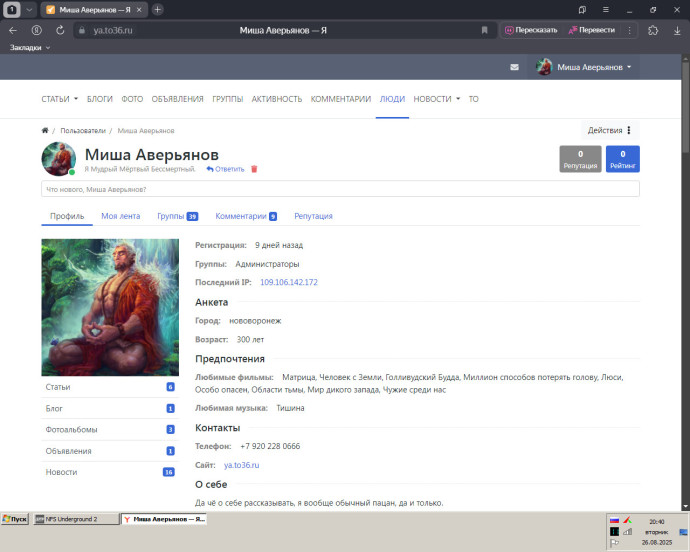Open the ya.to36.ru site link

point(241,465)
